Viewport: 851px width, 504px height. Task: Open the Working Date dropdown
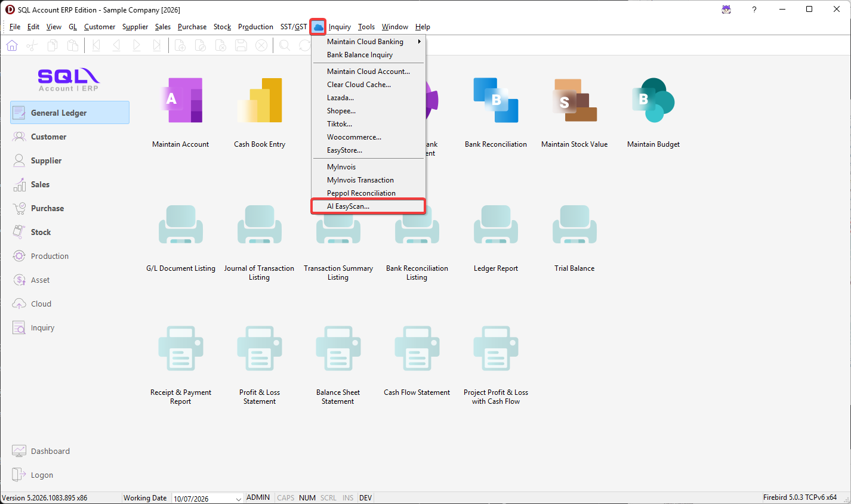(238, 499)
